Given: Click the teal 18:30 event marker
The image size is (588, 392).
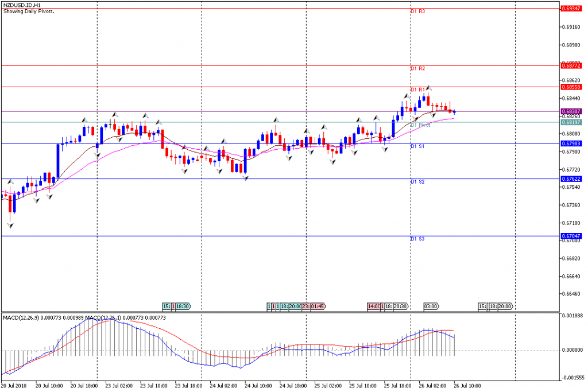Looking at the screenshot, I should [183, 307].
